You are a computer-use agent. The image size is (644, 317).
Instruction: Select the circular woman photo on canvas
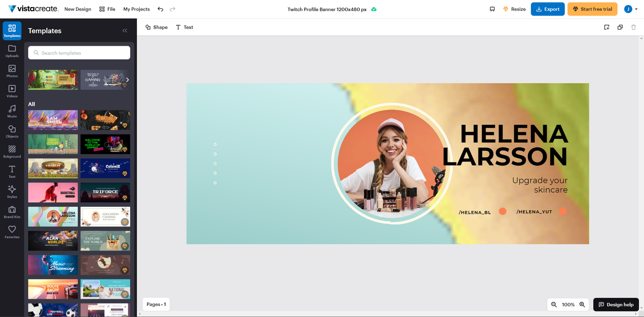tap(392, 163)
